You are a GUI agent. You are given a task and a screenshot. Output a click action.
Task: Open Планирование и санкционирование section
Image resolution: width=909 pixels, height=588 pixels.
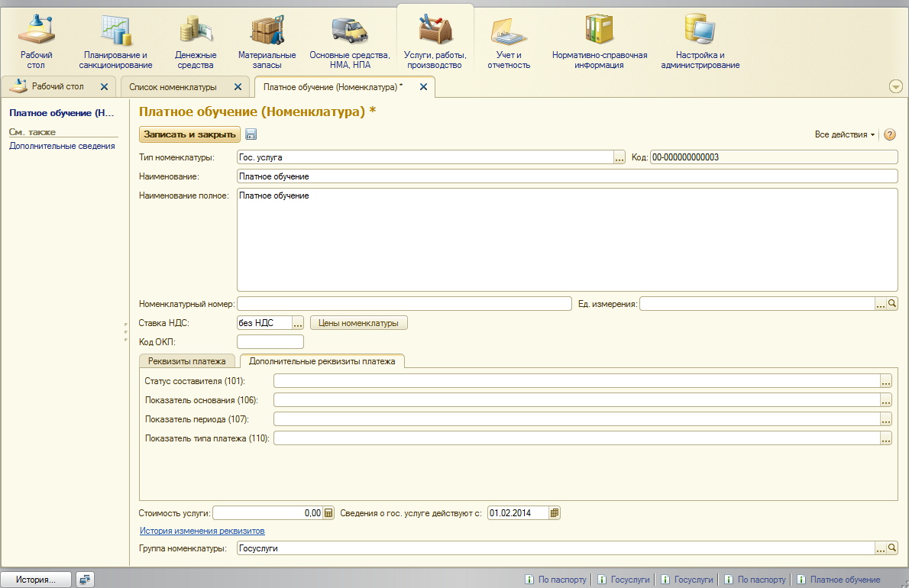coord(115,43)
